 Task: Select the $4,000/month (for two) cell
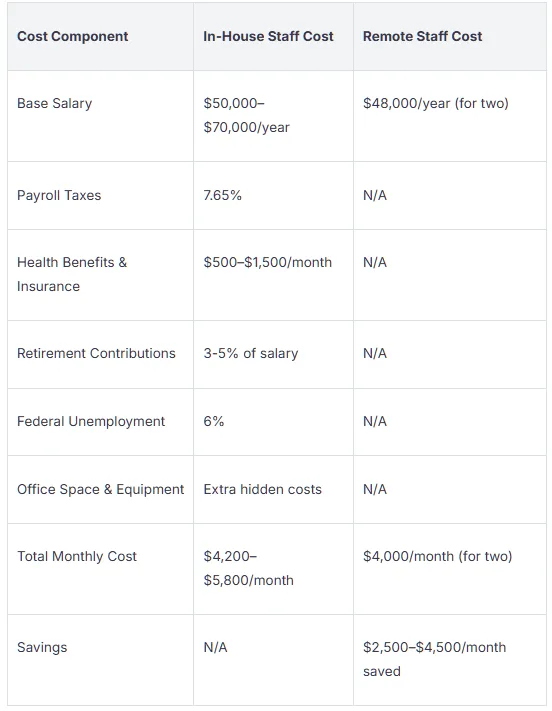(437, 556)
